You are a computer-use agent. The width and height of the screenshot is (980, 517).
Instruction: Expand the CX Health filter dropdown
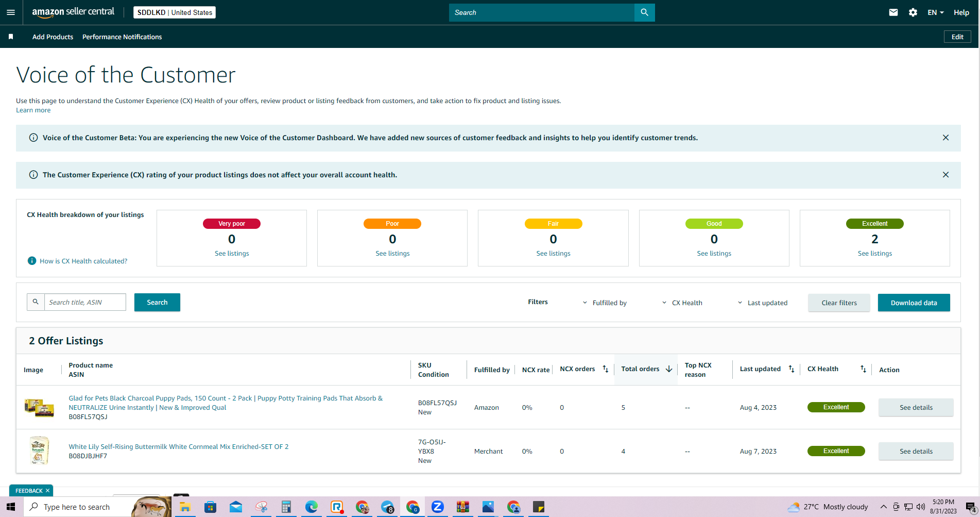[x=682, y=303]
